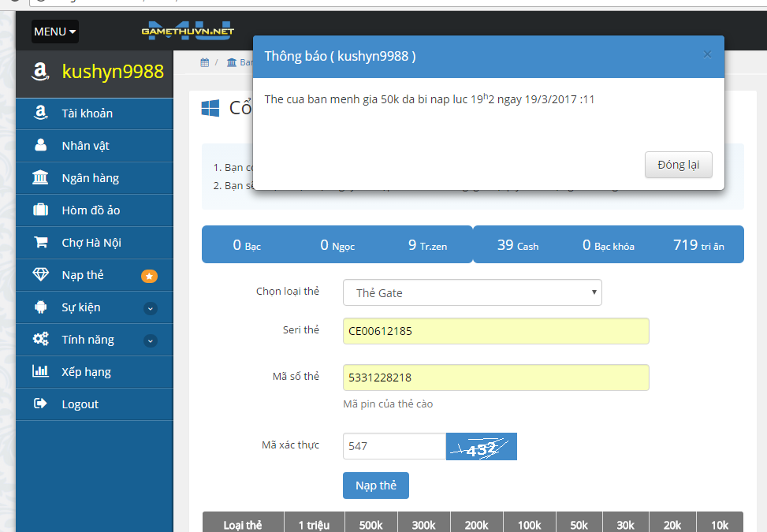Screen dimensions: 767x532
Task: Click the 100k column header
Action: point(530,524)
